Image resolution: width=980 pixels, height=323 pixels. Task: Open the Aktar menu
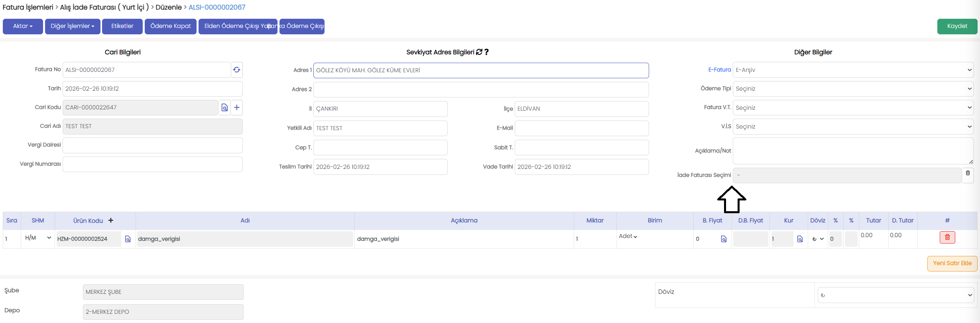[x=23, y=26]
